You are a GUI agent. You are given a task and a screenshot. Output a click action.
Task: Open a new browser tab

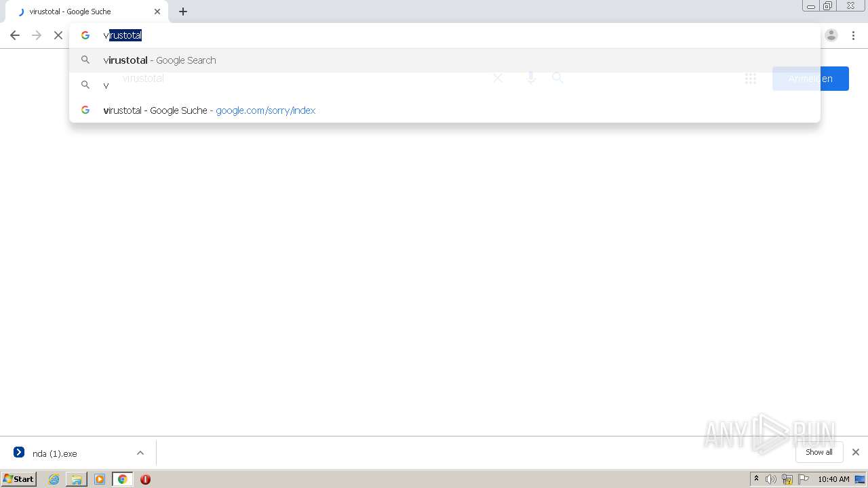(183, 12)
